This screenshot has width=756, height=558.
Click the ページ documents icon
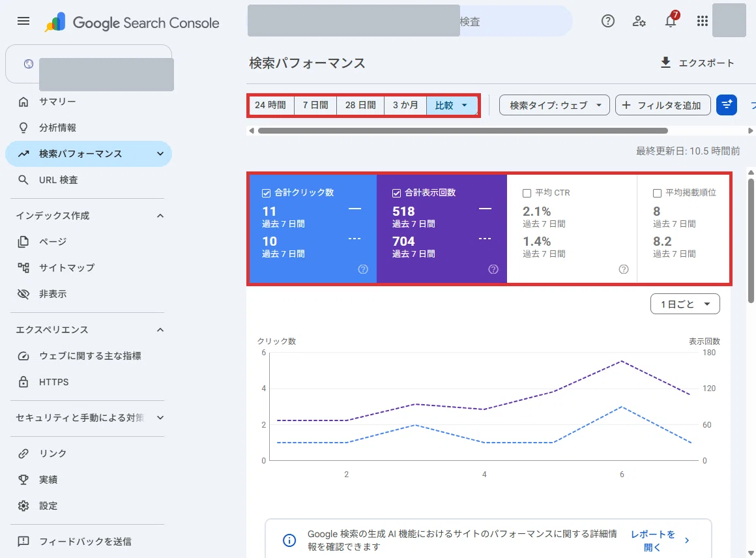(x=23, y=242)
